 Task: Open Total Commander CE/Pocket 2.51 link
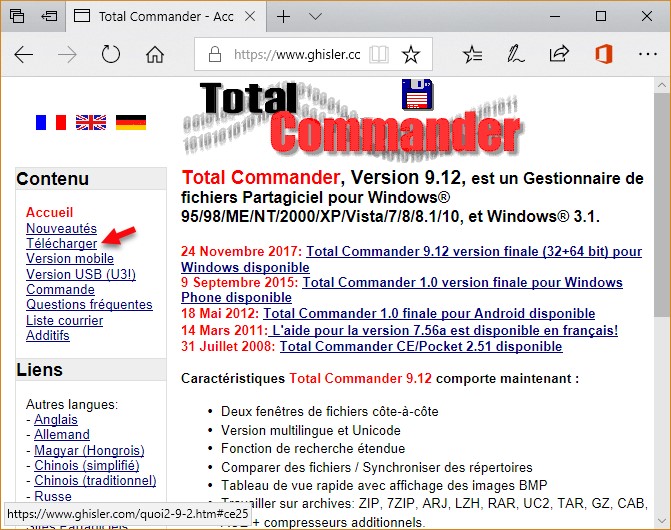coord(421,346)
